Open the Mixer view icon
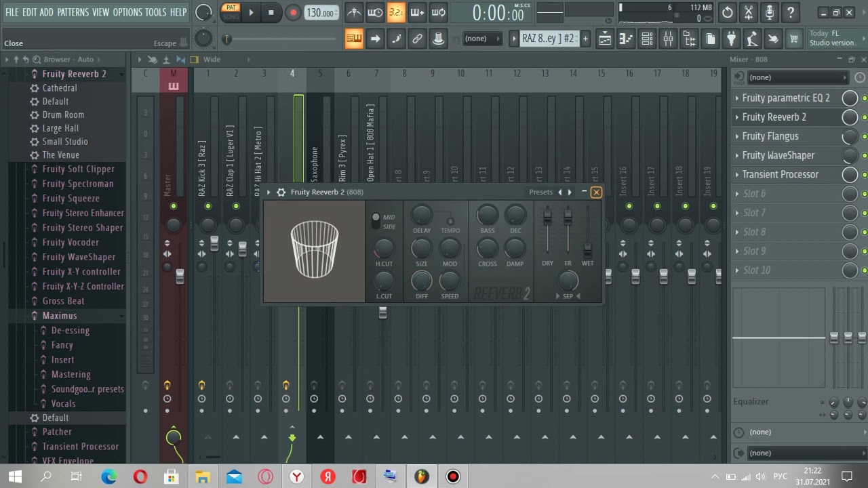This screenshot has height=488, width=868. (x=668, y=39)
